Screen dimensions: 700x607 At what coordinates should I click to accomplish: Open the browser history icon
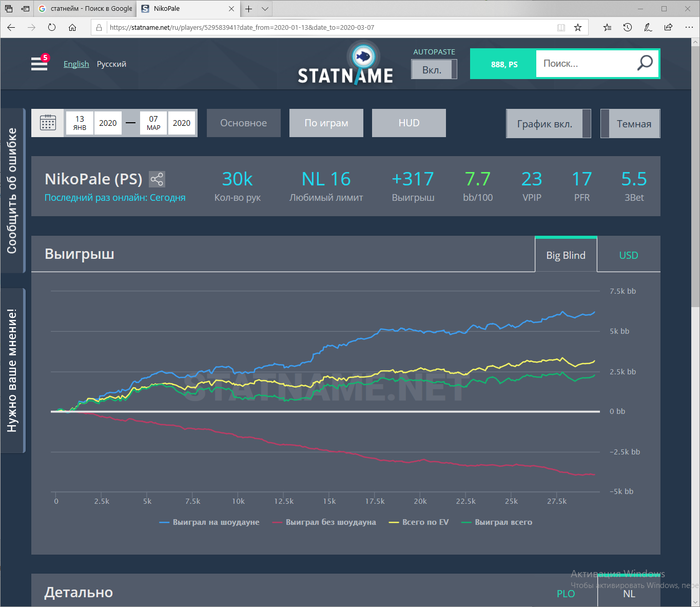[627, 27]
